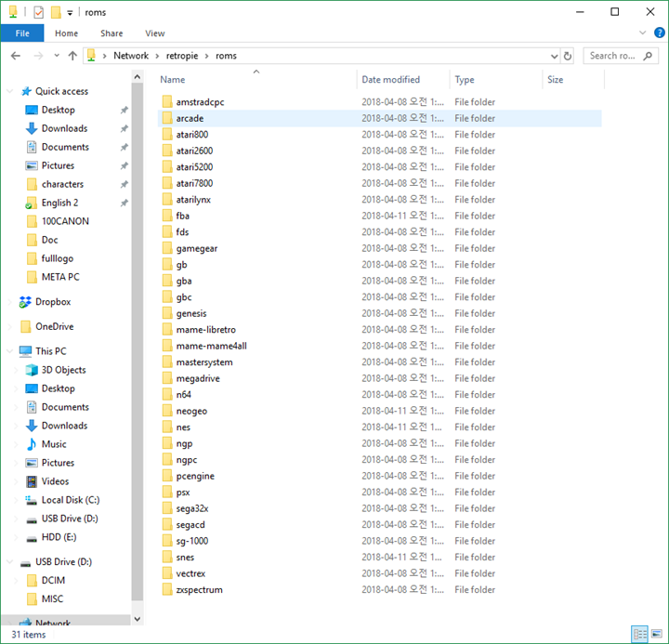This screenshot has height=644, width=669.
Task: Go back with the Back arrow
Action: coord(16,56)
